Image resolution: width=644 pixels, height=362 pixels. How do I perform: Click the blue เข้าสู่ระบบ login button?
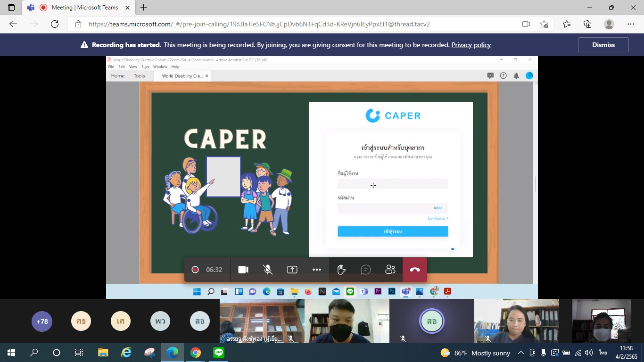(x=393, y=231)
